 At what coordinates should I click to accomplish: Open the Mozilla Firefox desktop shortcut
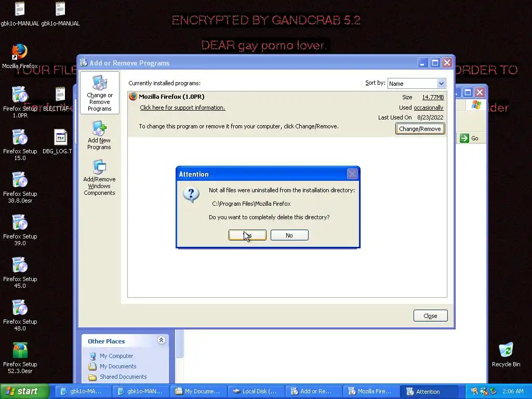20,56
